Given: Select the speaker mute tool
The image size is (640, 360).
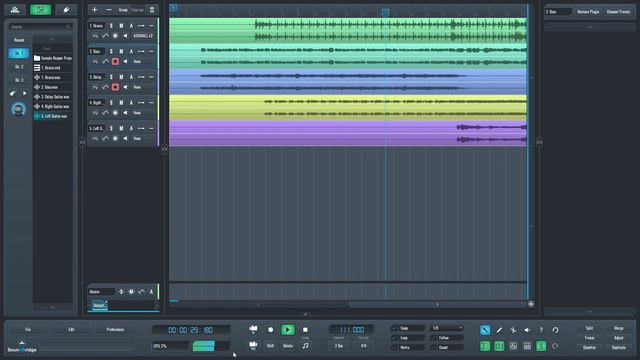Looking at the screenshot, I should pyautogui.click(x=527, y=330).
